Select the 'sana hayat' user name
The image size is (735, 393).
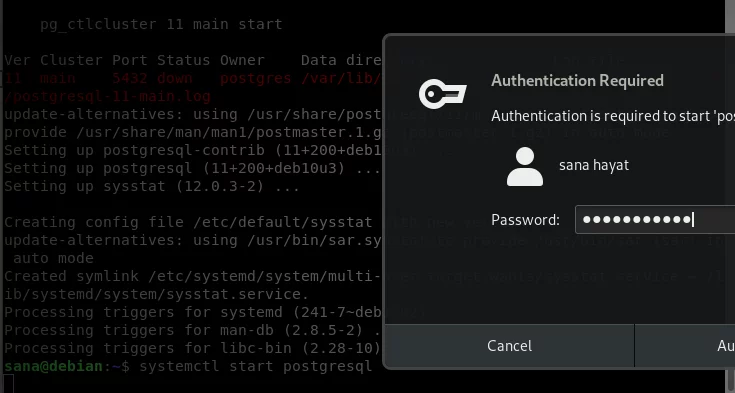(594, 165)
